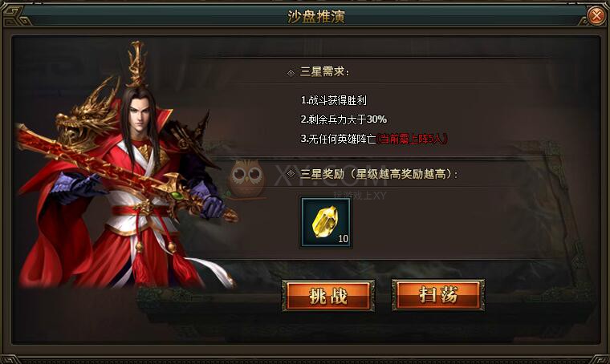Click the diamond bullet beside 三星奖励
This screenshot has width=610, height=364.
pos(291,174)
